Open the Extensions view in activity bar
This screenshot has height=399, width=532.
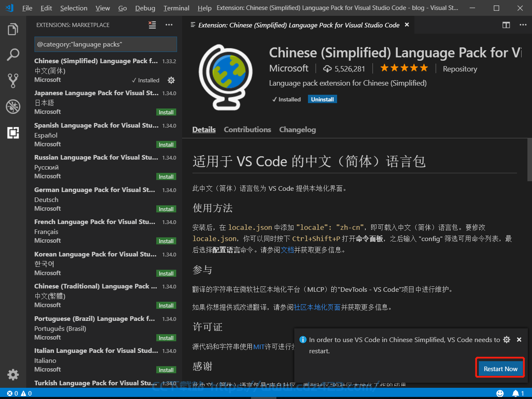tap(13, 133)
